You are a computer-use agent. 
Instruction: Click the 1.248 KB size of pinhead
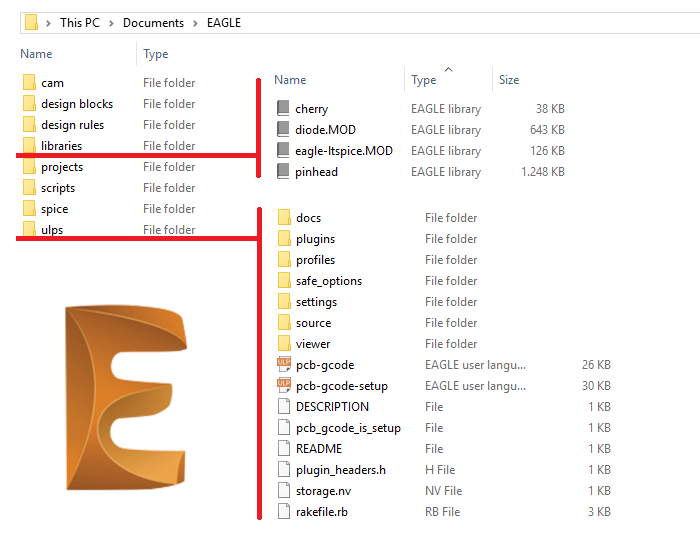pyautogui.click(x=543, y=172)
